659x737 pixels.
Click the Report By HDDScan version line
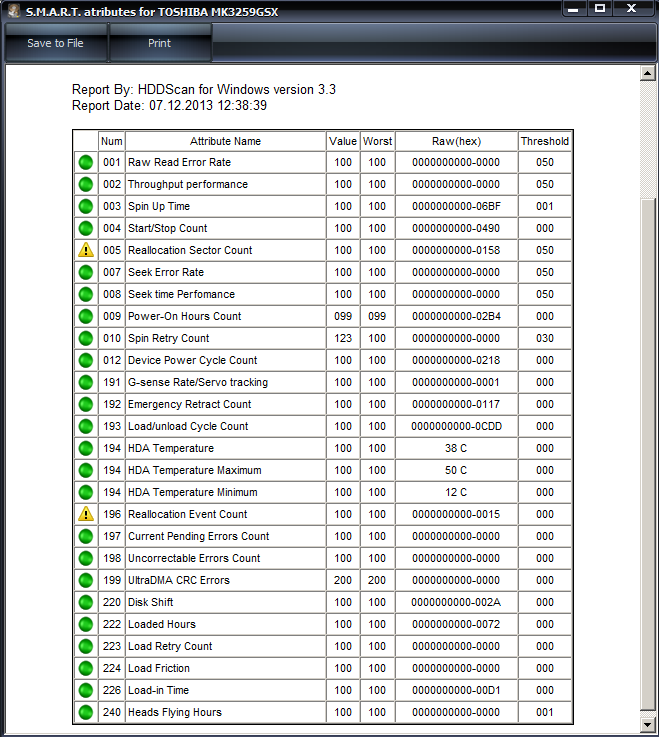click(204, 89)
